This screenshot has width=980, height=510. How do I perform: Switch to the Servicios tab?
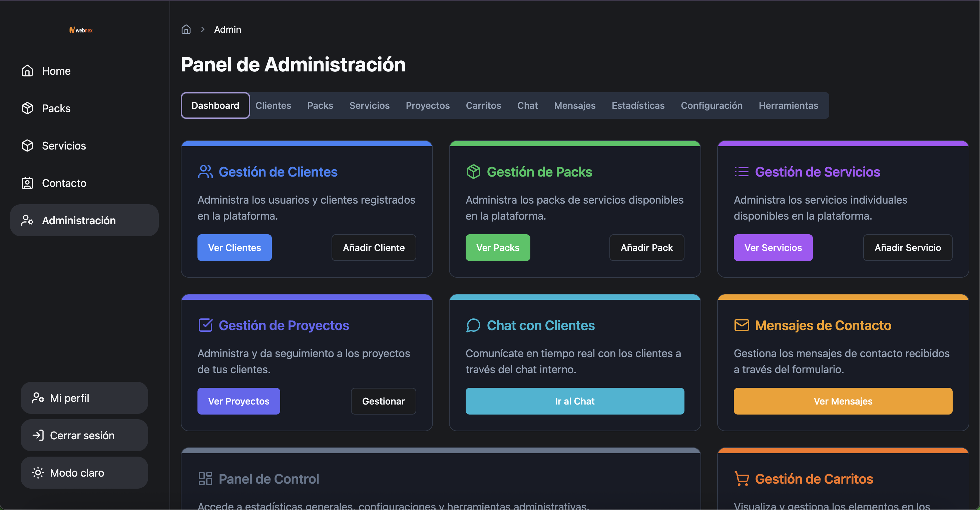click(x=369, y=105)
